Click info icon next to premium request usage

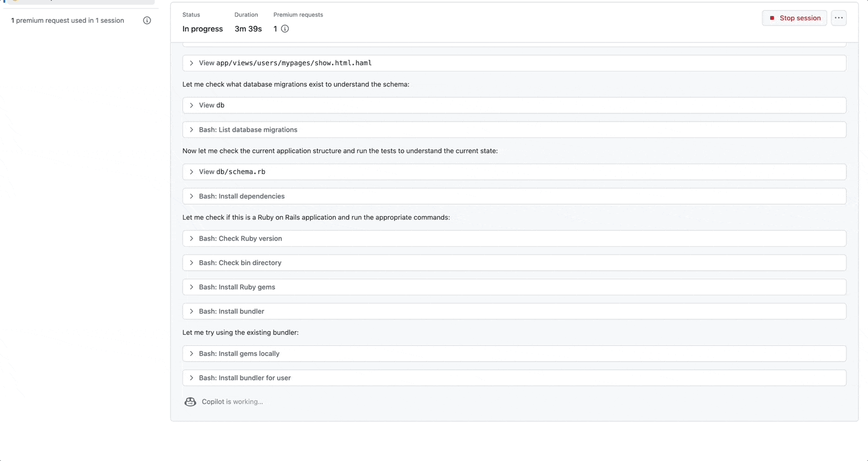147,21
